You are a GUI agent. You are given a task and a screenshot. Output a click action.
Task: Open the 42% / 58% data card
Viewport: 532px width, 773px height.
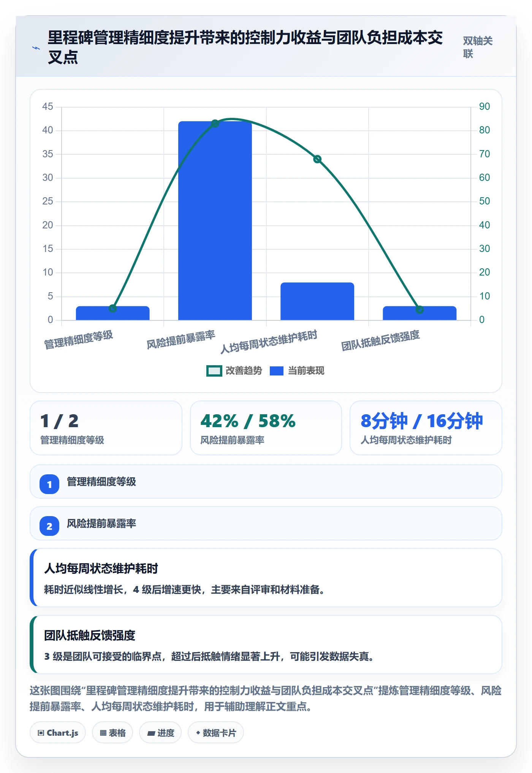coord(266,428)
